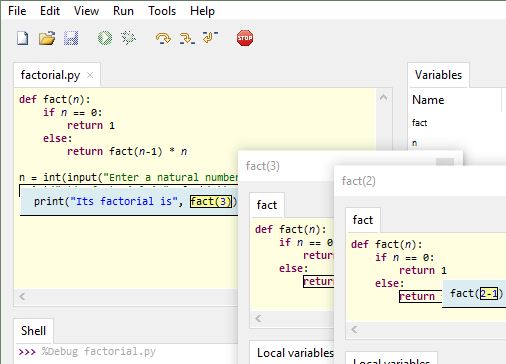Click 'else:' line in fact(2) window
This screenshot has width=506, height=364.
coord(389,283)
